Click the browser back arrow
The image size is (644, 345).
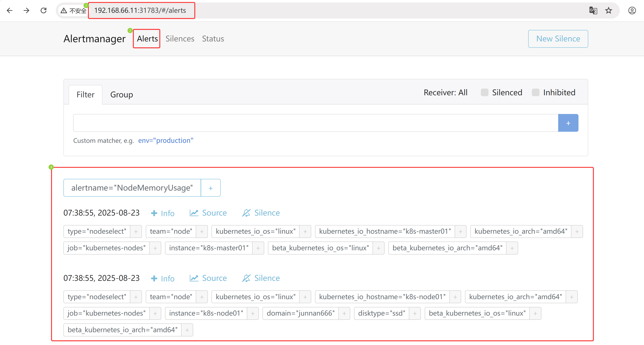pos(10,10)
